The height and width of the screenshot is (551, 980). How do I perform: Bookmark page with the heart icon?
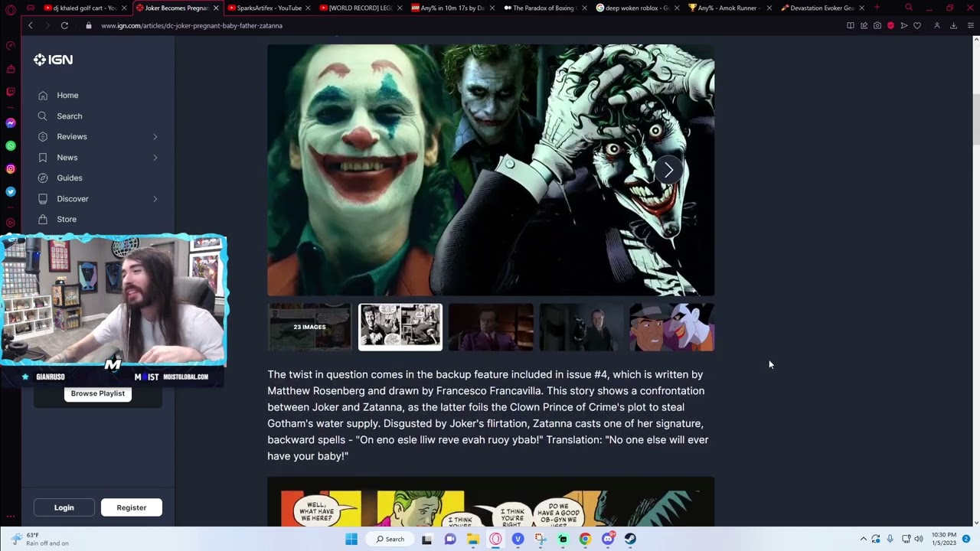click(917, 25)
